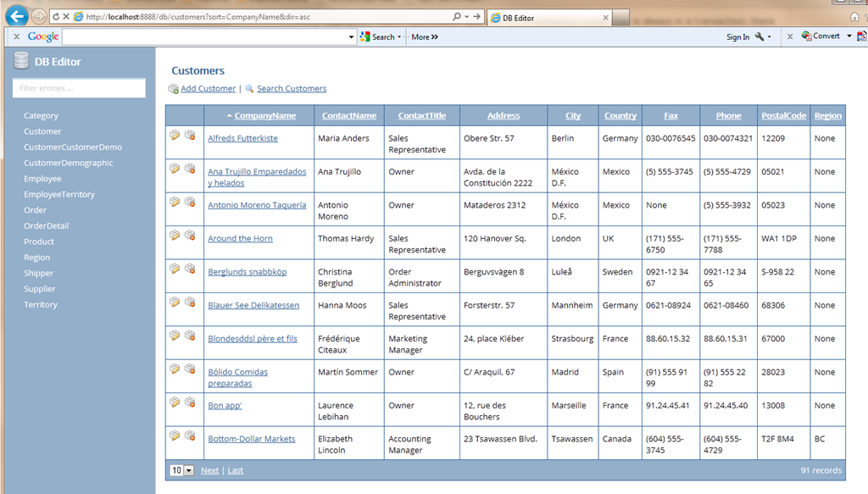The height and width of the screenshot is (494, 868).
Task: Click the delete icon for Berglunds snabbköp
Action: [190, 269]
